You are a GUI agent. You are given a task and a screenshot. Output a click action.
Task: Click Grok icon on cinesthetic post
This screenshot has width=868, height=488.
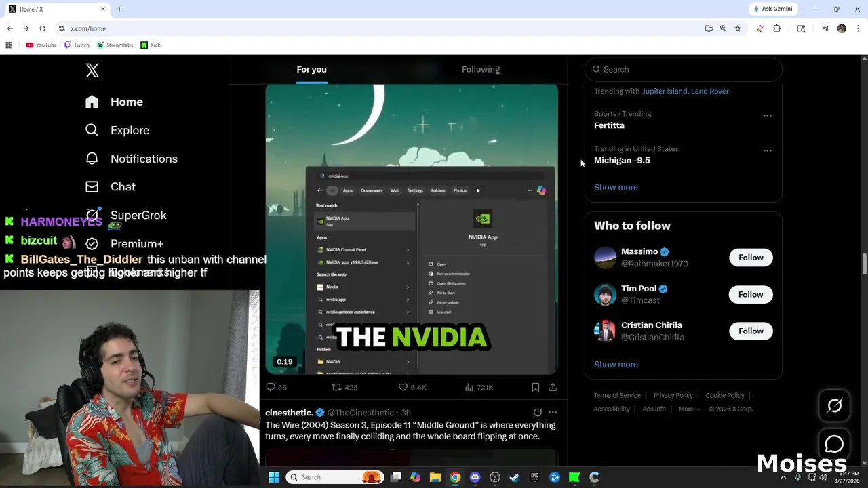tap(537, 412)
